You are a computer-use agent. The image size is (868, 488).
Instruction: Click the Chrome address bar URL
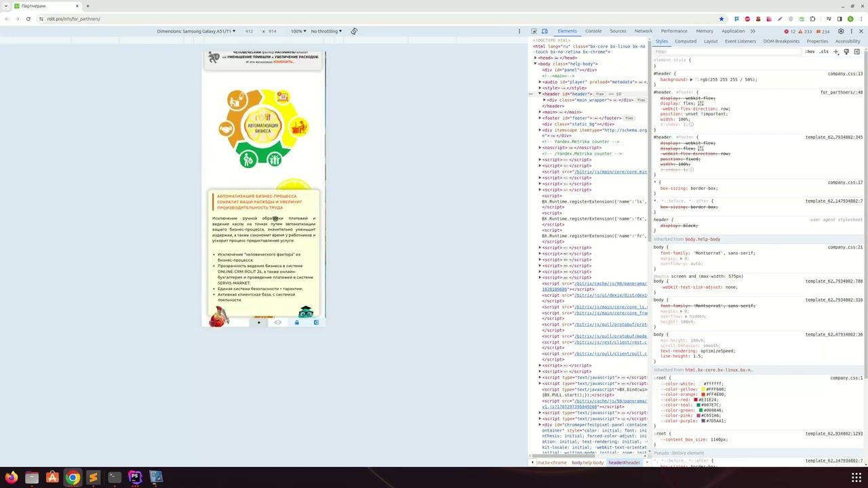(x=73, y=19)
